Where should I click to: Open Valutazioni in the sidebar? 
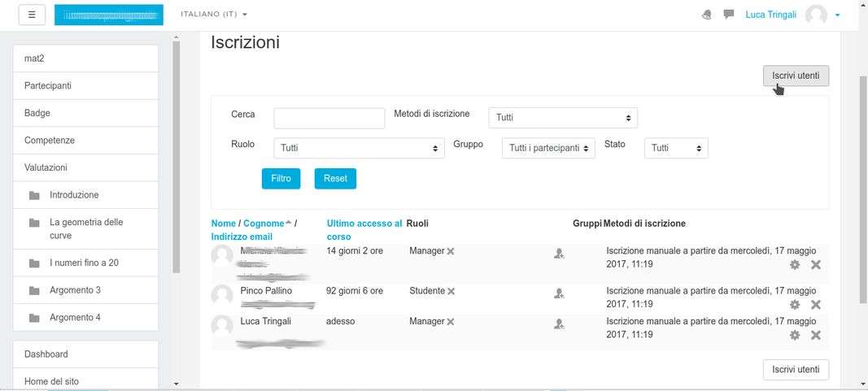point(85,167)
